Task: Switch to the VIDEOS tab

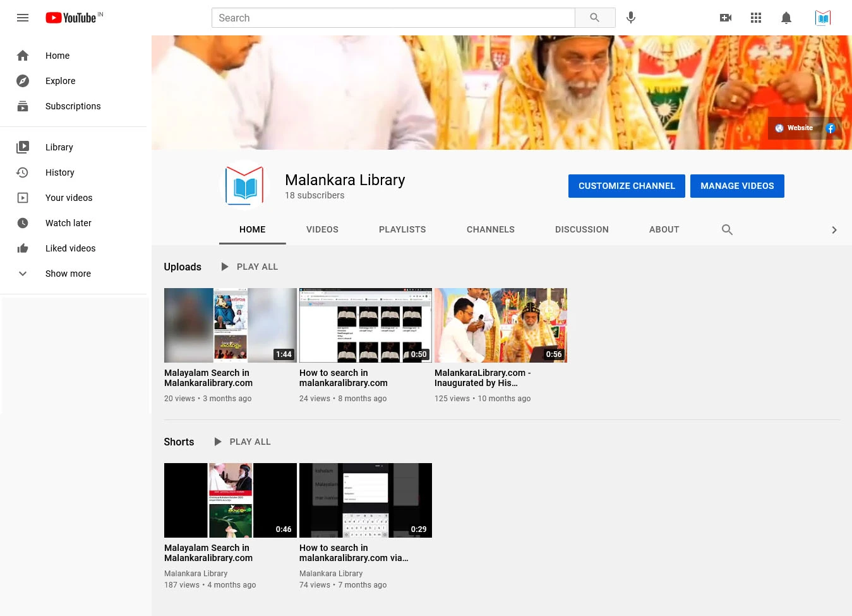Action: [x=322, y=229]
